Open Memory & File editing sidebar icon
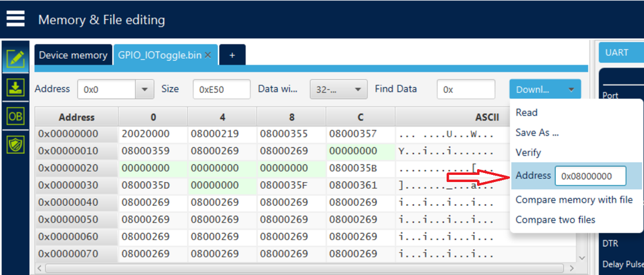The width and height of the screenshot is (644, 275). point(15,59)
